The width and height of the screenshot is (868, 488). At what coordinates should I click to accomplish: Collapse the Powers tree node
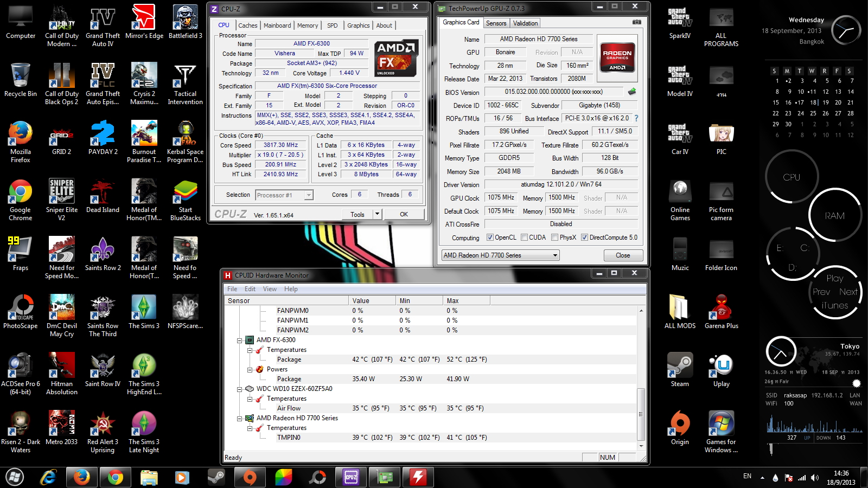(x=250, y=370)
